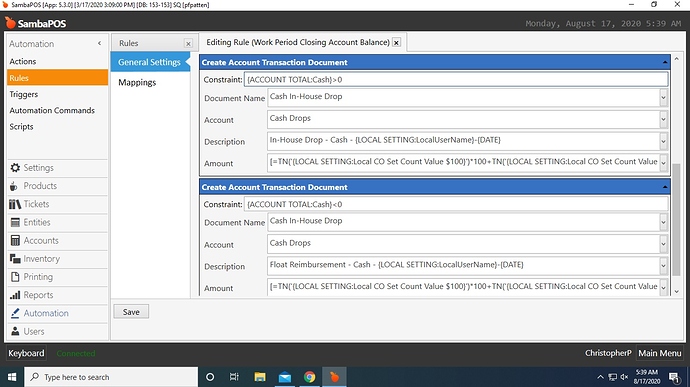Open Cash Drops Account dropdown, second action

tap(663, 243)
